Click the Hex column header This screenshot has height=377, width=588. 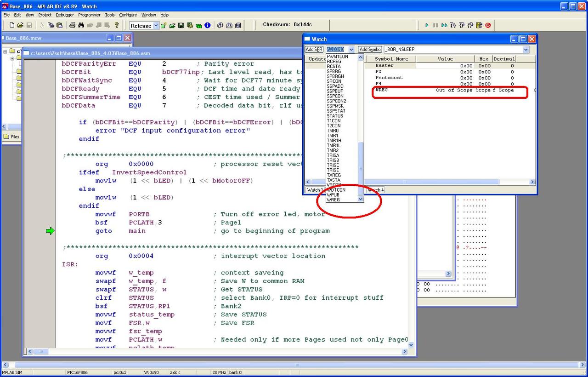[484, 59]
